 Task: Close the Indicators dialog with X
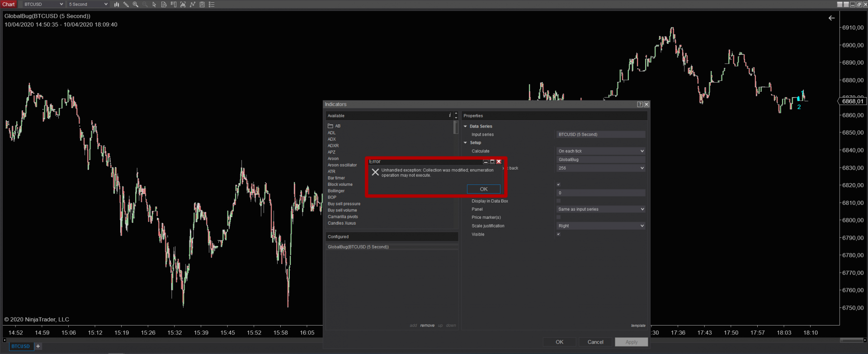pyautogui.click(x=646, y=104)
